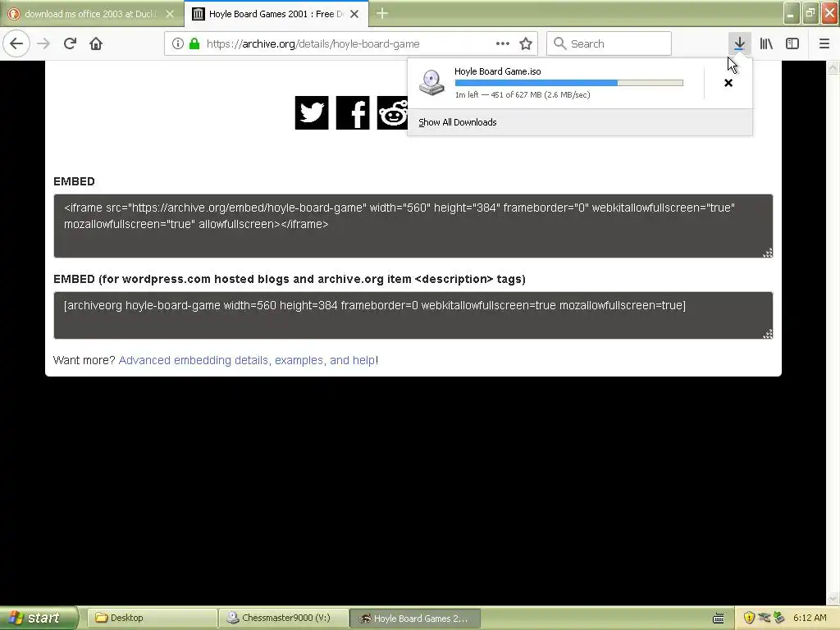
Task: Share the item on Twitter
Action: pyautogui.click(x=312, y=112)
